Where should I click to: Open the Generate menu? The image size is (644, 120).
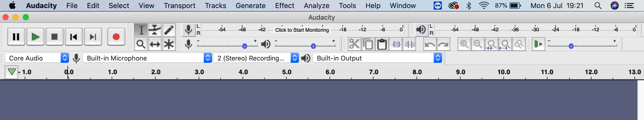click(250, 6)
